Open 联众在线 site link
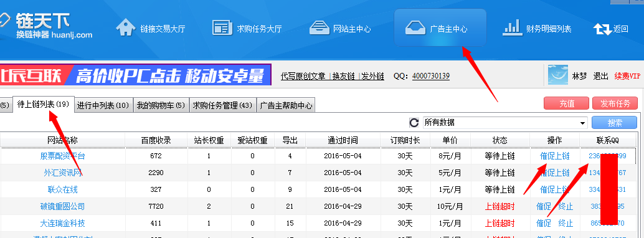This screenshot has width=644, height=238. 62,189
